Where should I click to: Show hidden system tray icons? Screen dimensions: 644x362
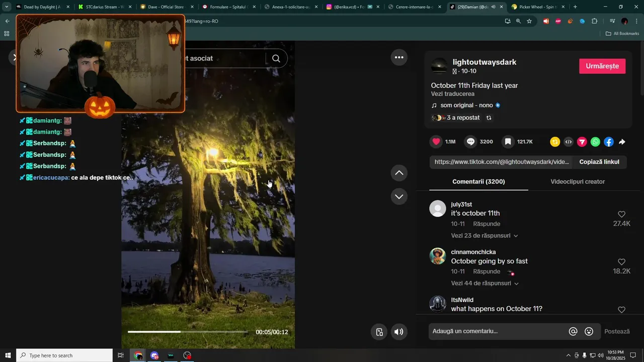(569, 355)
